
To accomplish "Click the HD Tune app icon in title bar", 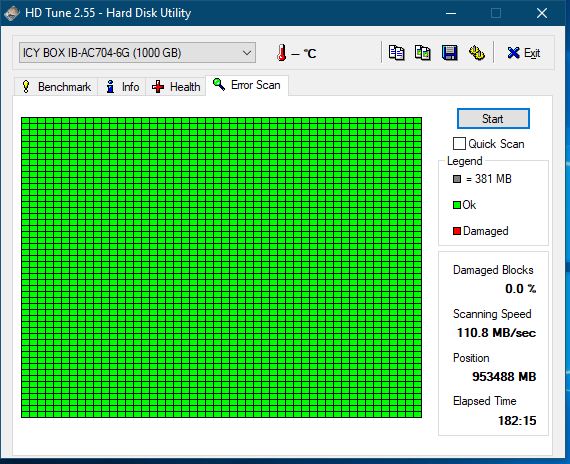I will point(11,13).
